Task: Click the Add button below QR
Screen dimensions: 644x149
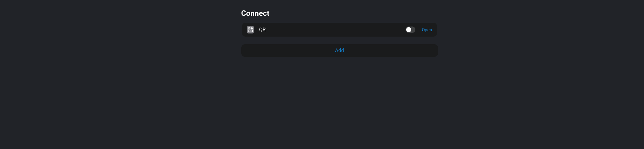Action: (339, 51)
